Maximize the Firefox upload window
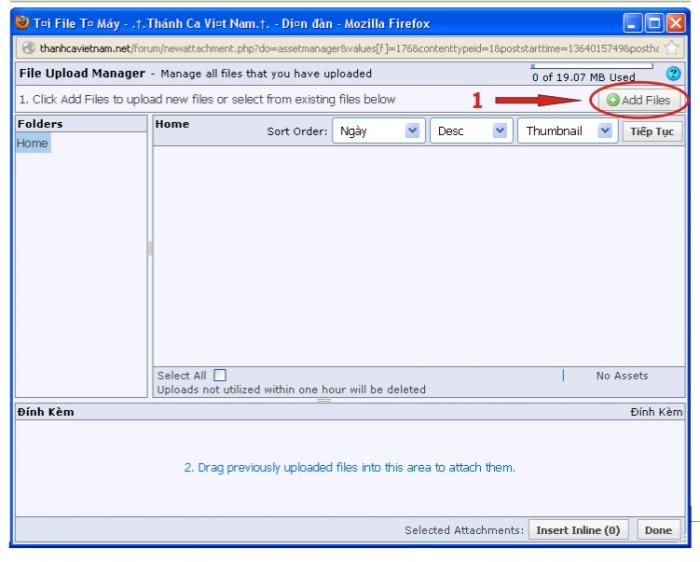 click(654, 23)
